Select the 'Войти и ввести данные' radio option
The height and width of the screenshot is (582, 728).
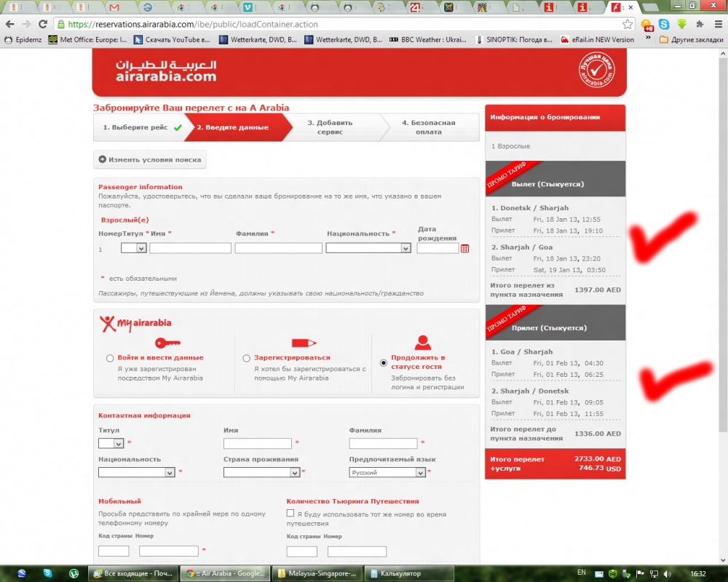pyautogui.click(x=110, y=358)
